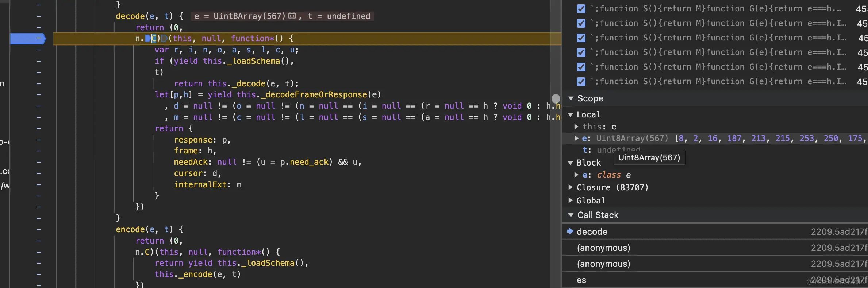This screenshot has height=288, width=868.
Task: Click 'cursor: d,' line in code
Action: (197, 173)
